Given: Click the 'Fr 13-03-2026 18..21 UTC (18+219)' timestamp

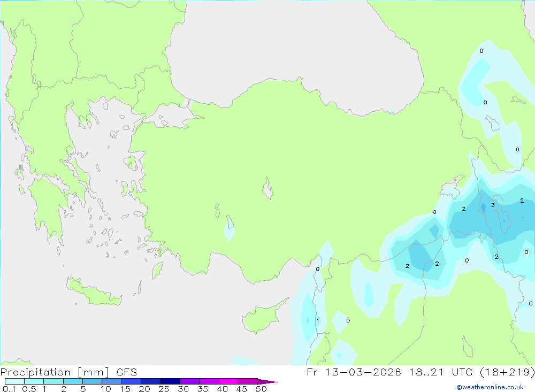Looking at the screenshot, I should tap(421, 372).
